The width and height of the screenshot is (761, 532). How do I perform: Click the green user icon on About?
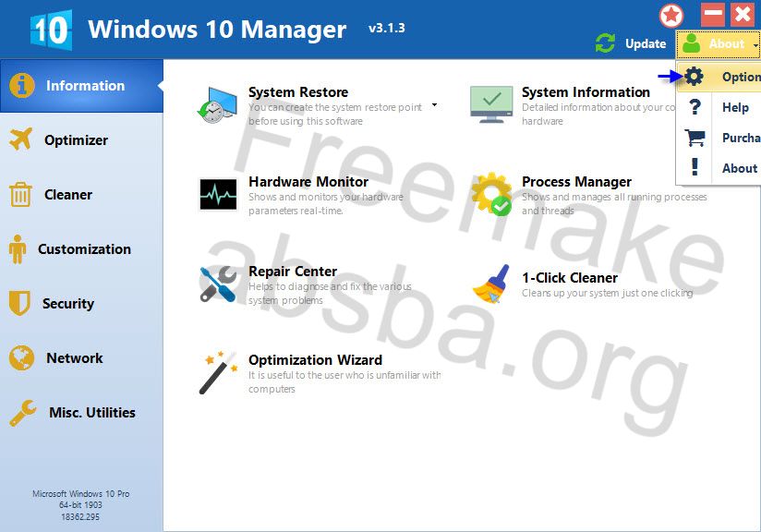pos(691,43)
